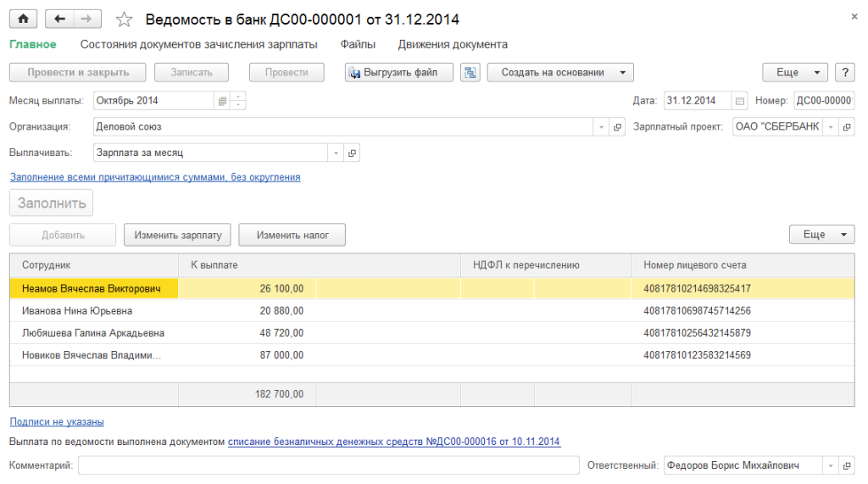Switch to Движения документа tab

click(x=453, y=44)
